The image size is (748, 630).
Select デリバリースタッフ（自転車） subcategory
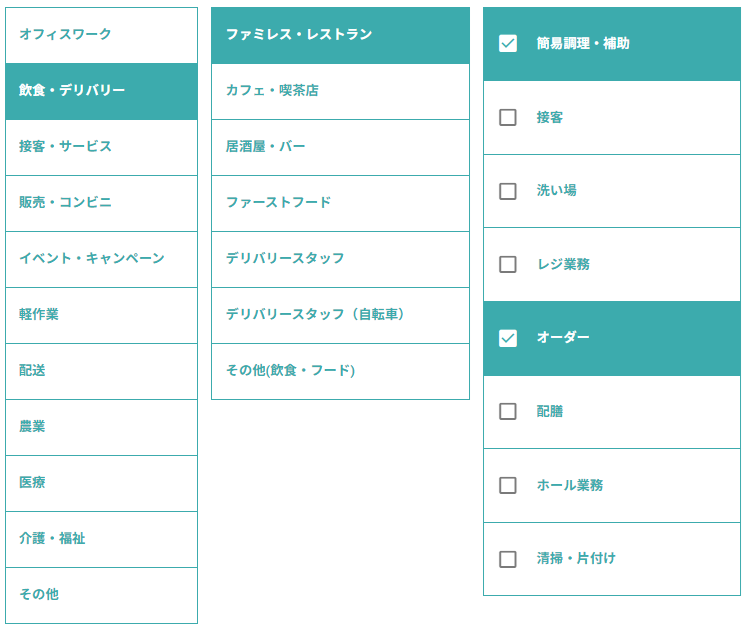(x=340, y=315)
